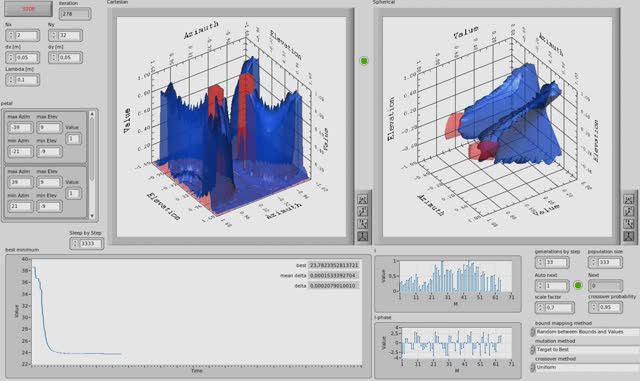Click Value field of the second petal entry
The image size is (640, 381).
pyautogui.click(x=73, y=194)
